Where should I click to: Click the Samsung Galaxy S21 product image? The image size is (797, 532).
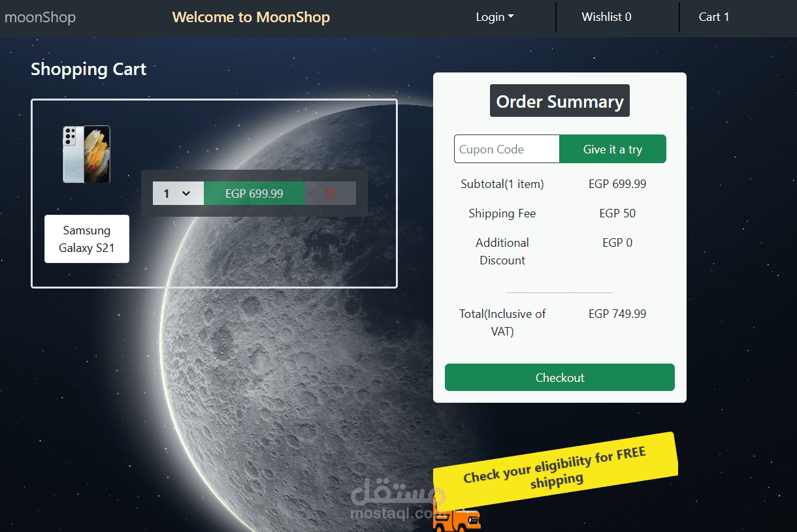click(86, 154)
